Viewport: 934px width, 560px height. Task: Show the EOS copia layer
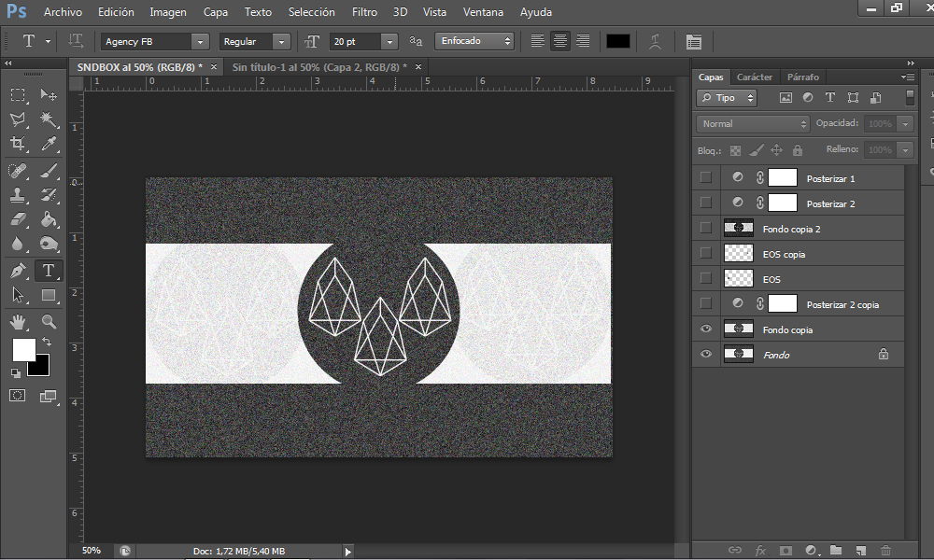tap(706, 253)
